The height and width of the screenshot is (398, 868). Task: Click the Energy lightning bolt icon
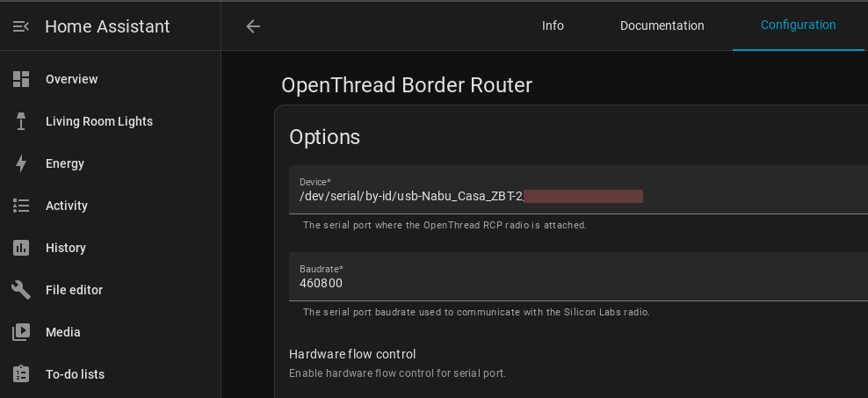pos(21,163)
